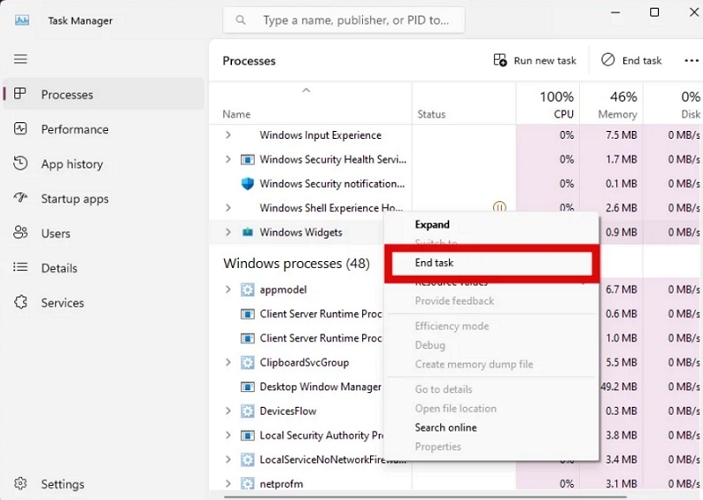Expand the netprofm row
This screenshot has width=703, height=500.
coord(228,483)
